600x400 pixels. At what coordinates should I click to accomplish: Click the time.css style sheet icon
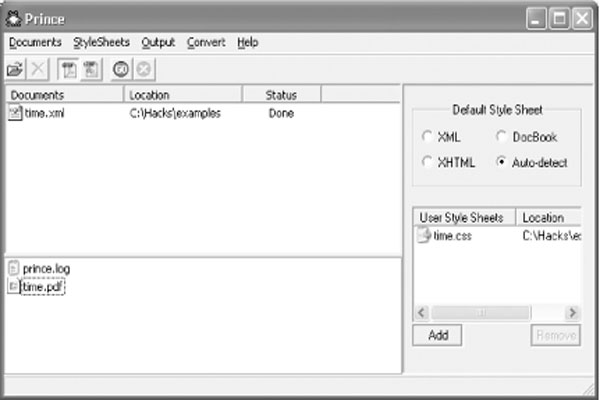point(424,235)
